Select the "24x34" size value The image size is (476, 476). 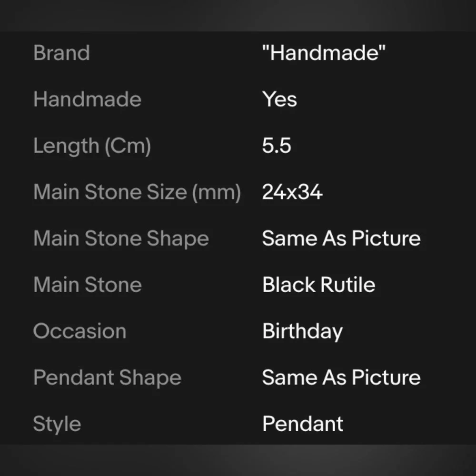pos(292,192)
